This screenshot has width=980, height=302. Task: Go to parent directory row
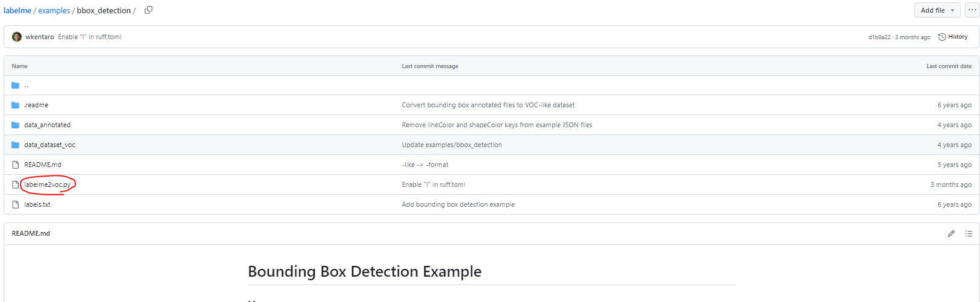27,85
